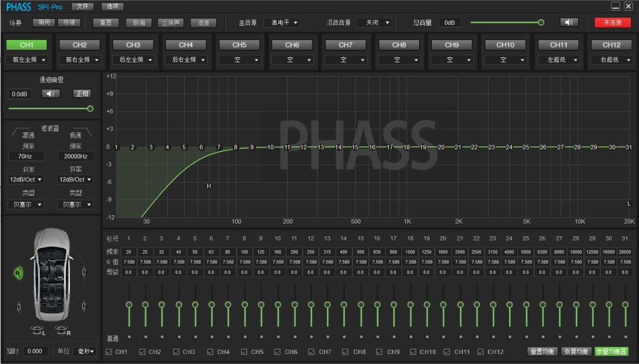
Task: Open low-pass filter type 贝塞尔 dropdown
Action: point(76,204)
